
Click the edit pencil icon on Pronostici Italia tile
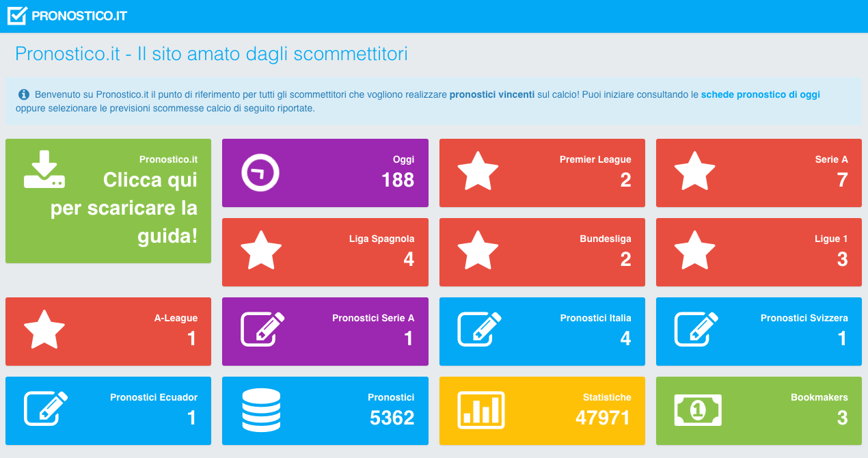(x=480, y=329)
